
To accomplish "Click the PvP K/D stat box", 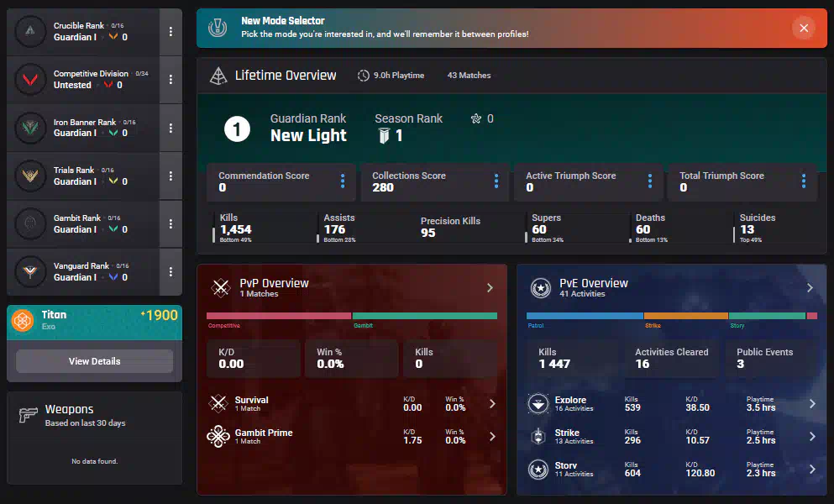I will (254, 359).
